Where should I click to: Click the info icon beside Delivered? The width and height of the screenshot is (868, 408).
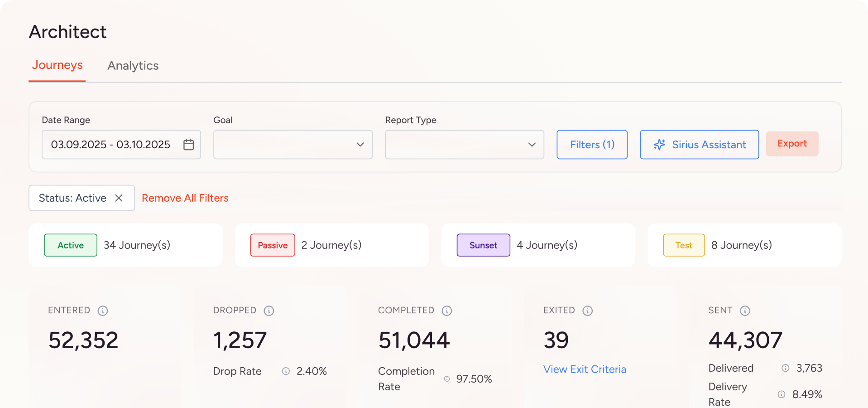point(786,368)
